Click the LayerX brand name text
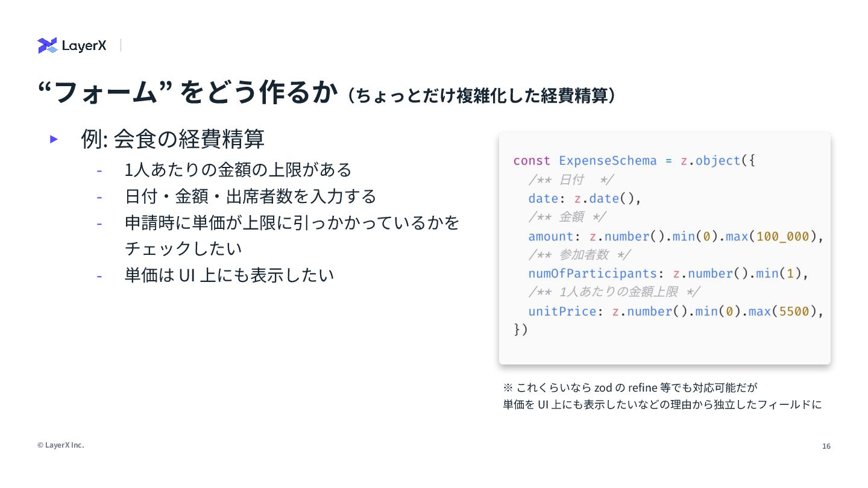Viewport: 868px width, 488px height. [84, 46]
